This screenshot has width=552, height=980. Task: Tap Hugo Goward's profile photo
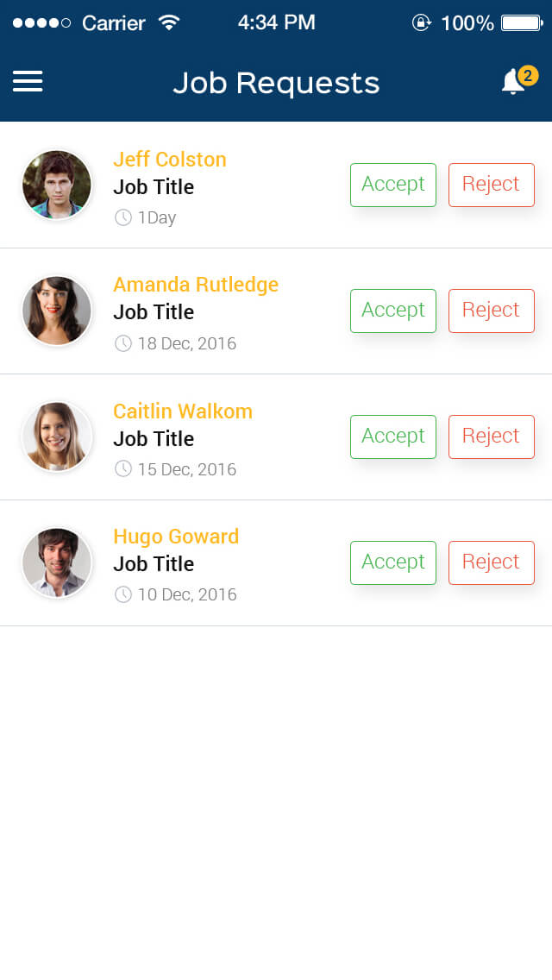click(x=57, y=562)
